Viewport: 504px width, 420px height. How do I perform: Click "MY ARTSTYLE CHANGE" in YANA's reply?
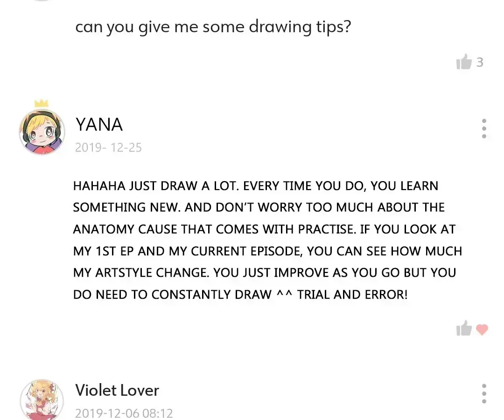click(141, 273)
